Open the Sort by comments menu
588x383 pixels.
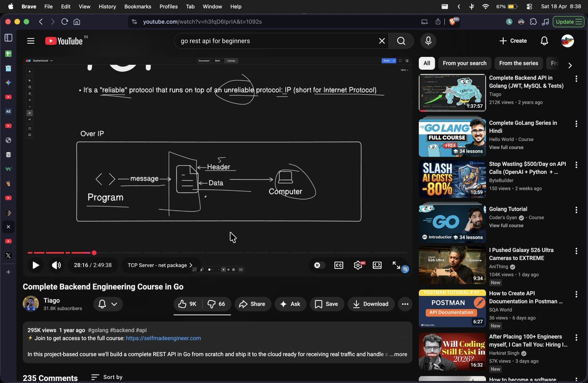(107, 377)
